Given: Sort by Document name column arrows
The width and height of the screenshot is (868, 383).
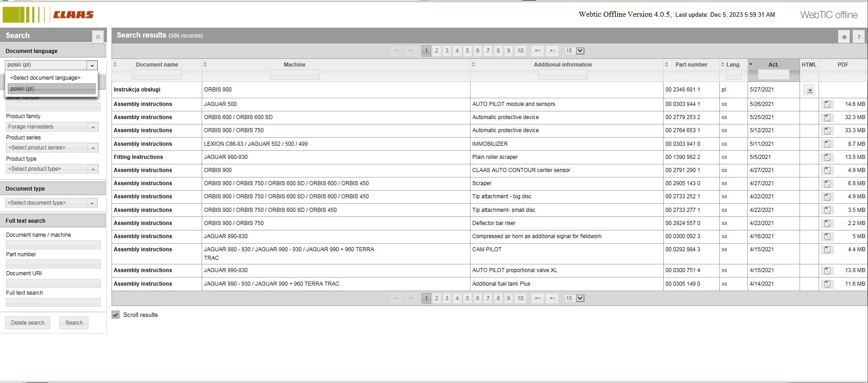Looking at the screenshot, I should pos(115,64).
